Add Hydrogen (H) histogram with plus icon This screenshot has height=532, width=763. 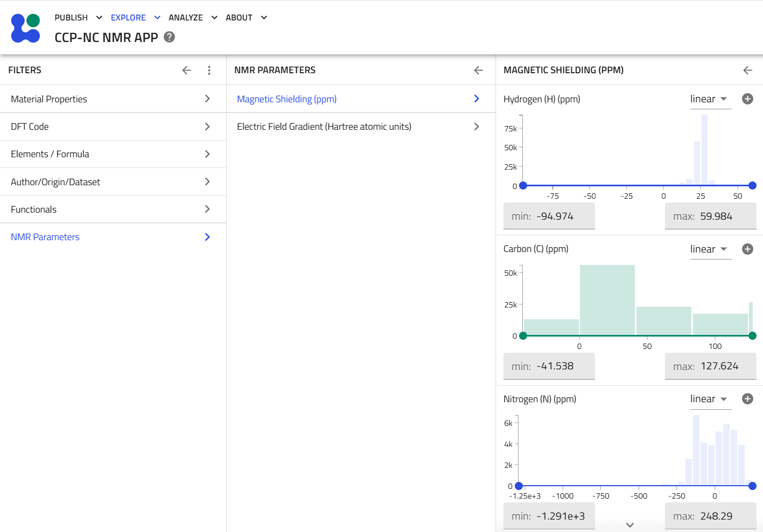(x=747, y=99)
